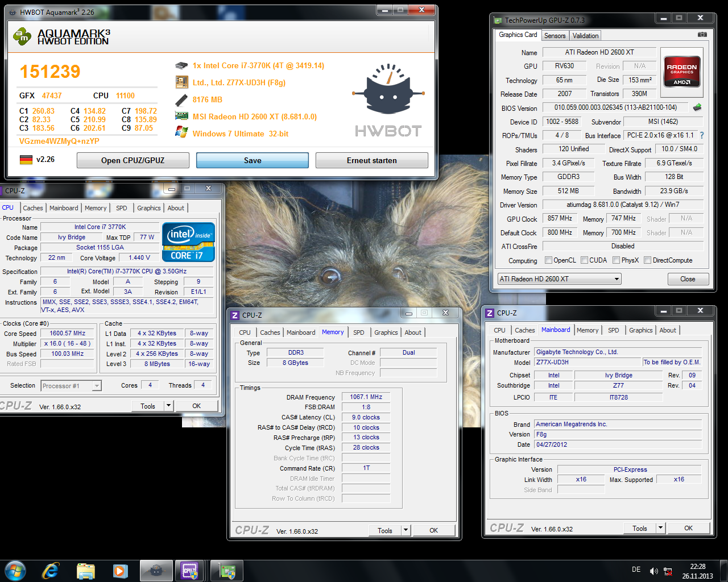728x582 pixels.
Task: Launch Internet Explorer from the taskbar
Action: [51, 571]
